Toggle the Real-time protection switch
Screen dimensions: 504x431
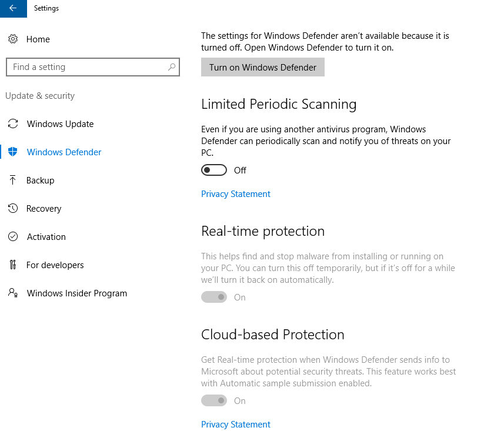click(x=214, y=298)
